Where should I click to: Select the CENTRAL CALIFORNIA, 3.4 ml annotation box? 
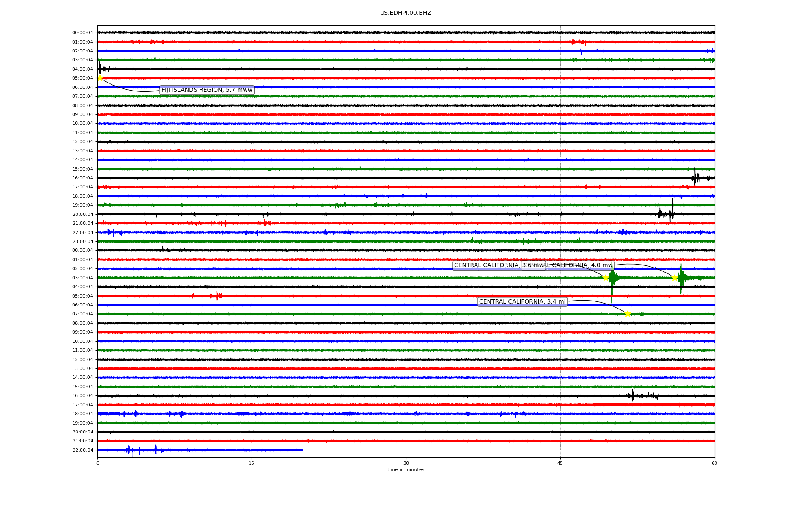pos(522,302)
